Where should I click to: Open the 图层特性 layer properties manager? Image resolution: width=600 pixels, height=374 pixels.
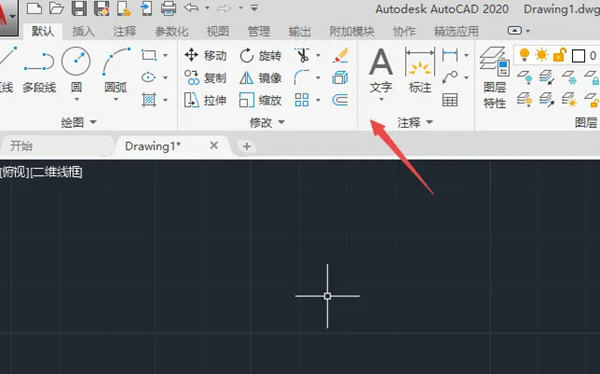point(494,77)
